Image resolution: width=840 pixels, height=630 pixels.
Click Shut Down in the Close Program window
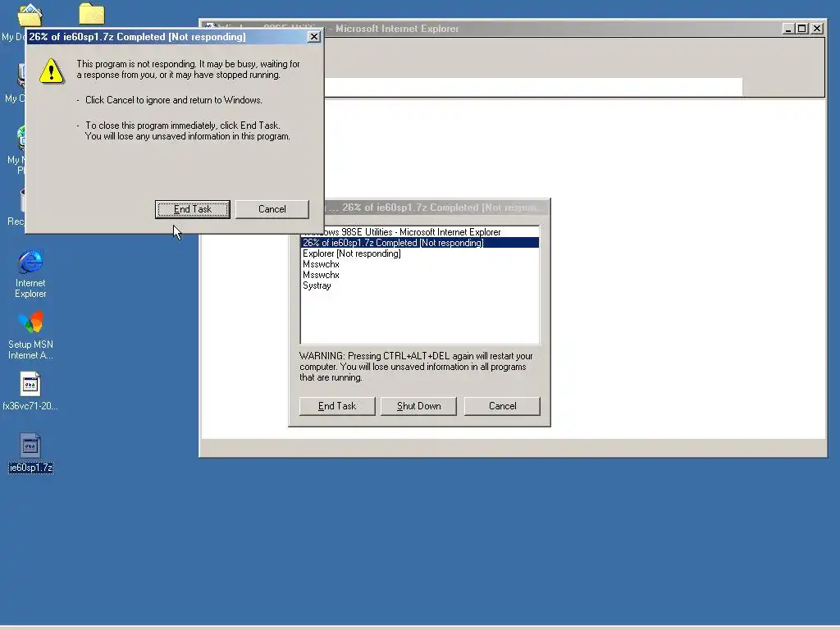click(418, 406)
